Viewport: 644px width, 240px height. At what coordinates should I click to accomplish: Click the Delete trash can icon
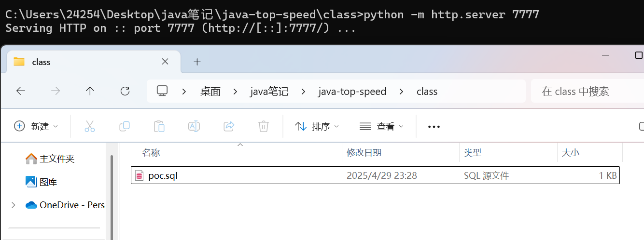[x=264, y=126]
